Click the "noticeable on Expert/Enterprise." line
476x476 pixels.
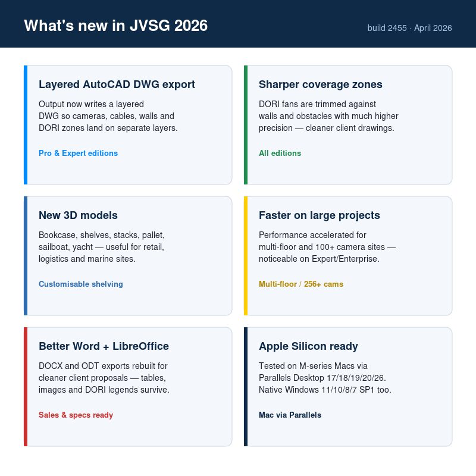click(x=319, y=259)
